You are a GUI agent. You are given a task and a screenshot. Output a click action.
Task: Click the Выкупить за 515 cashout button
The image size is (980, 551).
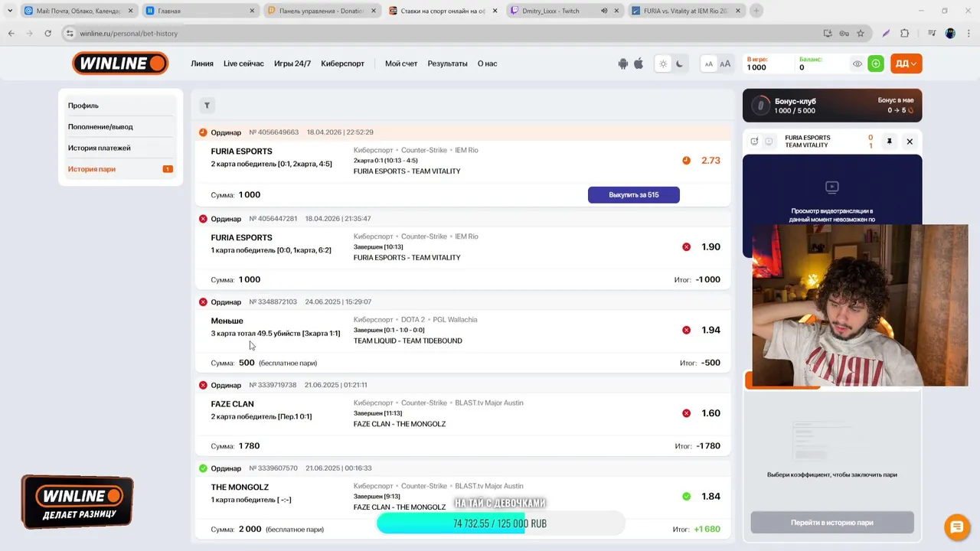(x=634, y=195)
